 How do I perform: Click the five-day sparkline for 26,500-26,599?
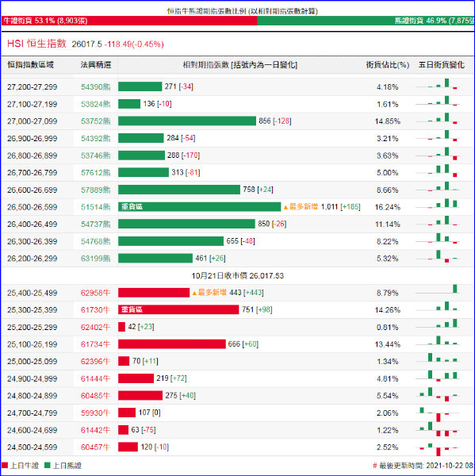click(x=438, y=204)
